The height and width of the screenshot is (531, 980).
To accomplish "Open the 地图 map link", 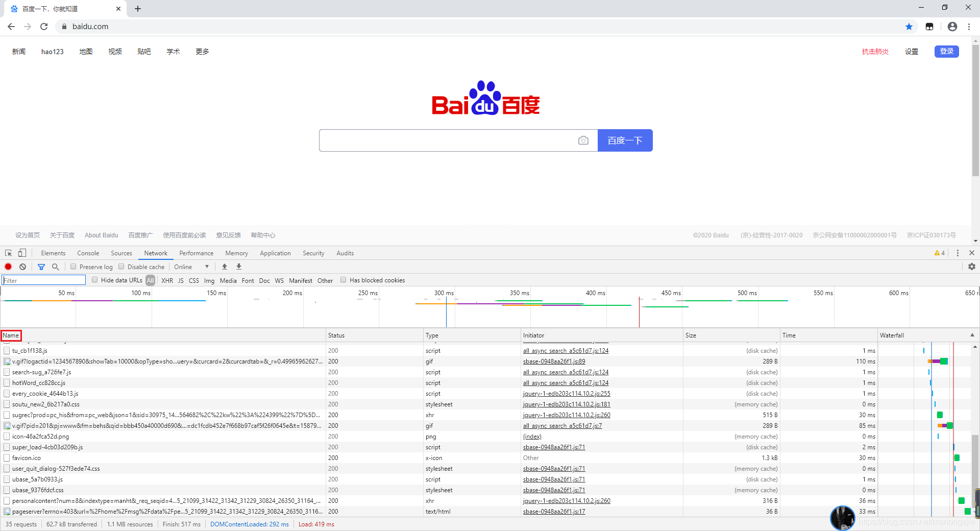I will pyautogui.click(x=86, y=52).
